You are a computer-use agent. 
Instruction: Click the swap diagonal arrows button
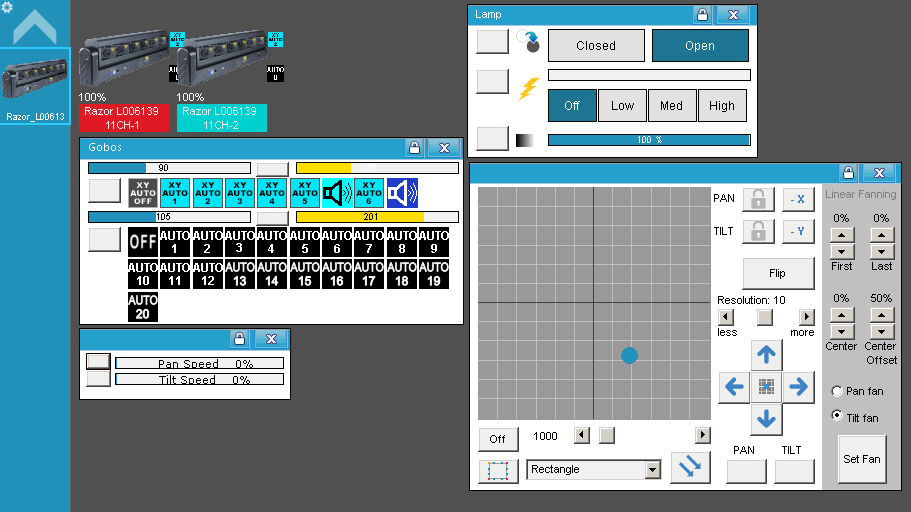click(x=690, y=467)
